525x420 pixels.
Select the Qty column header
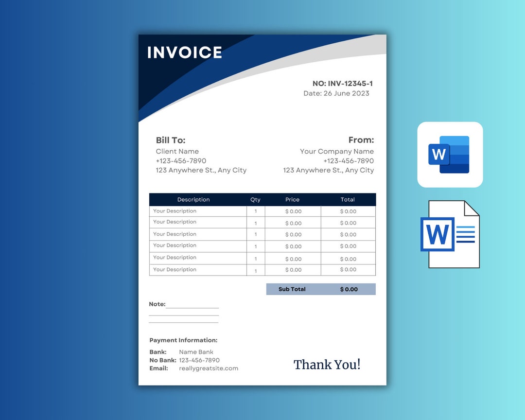pos(255,199)
